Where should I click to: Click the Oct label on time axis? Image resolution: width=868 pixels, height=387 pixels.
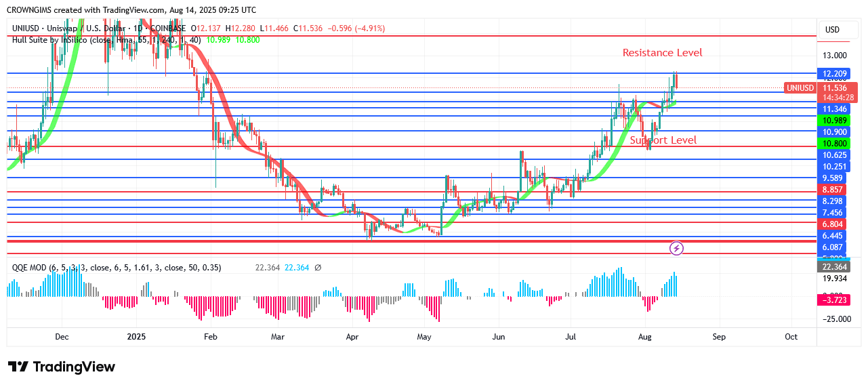(x=791, y=337)
